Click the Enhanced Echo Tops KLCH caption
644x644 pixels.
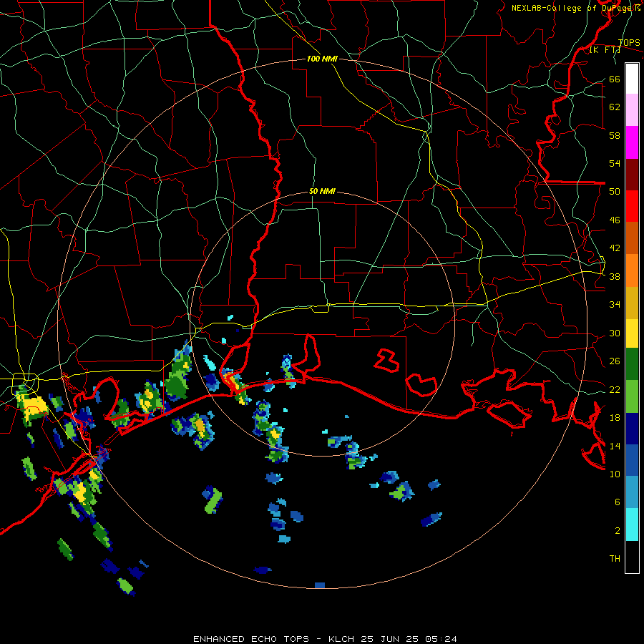tap(325, 639)
